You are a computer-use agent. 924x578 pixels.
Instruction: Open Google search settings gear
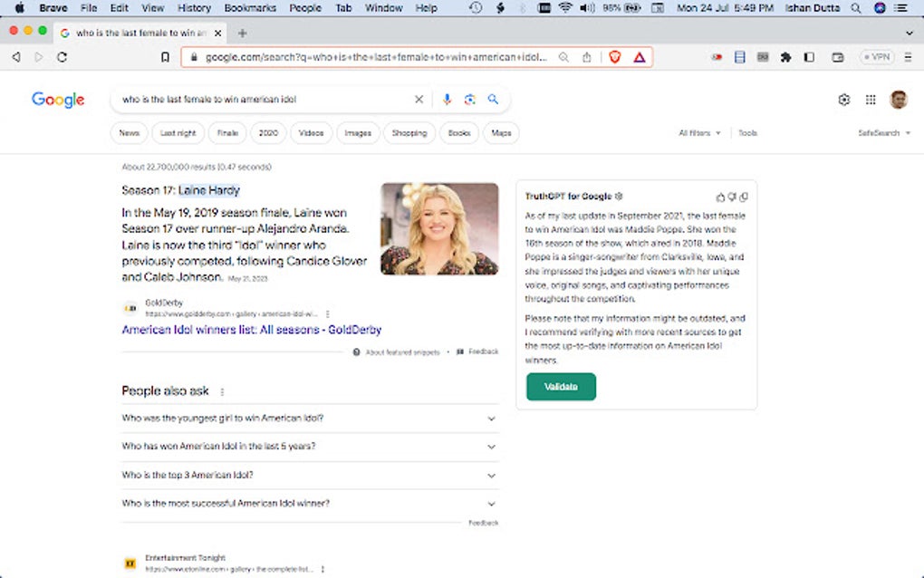(x=843, y=99)
